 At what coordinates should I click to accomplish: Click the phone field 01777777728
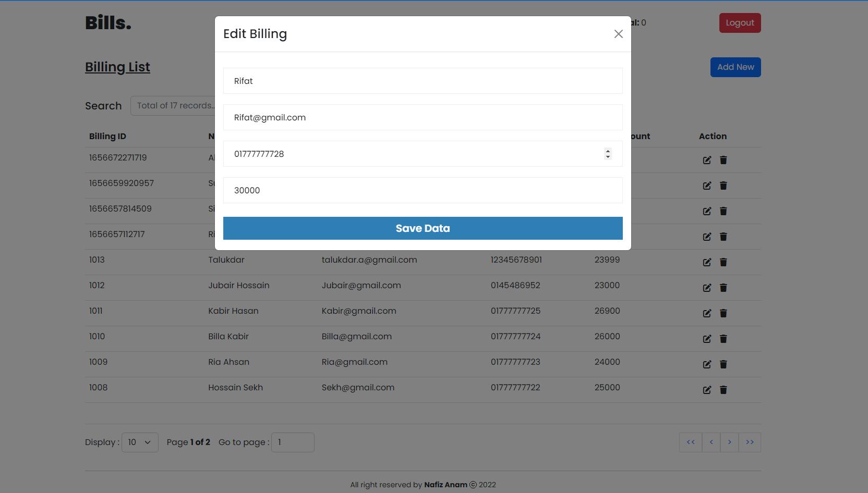423,154
